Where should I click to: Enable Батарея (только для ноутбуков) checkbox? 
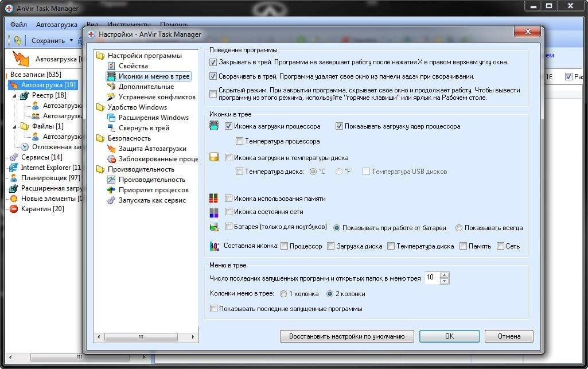pos(228,227)
